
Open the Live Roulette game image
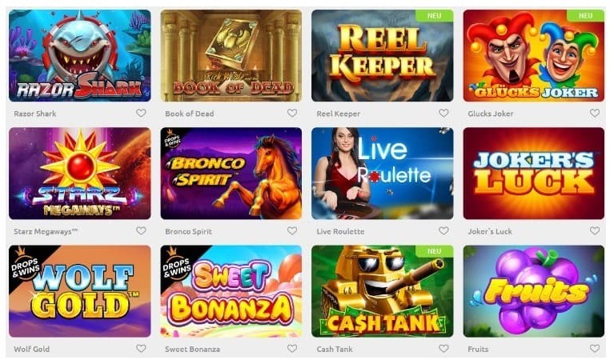click(383, 174)
